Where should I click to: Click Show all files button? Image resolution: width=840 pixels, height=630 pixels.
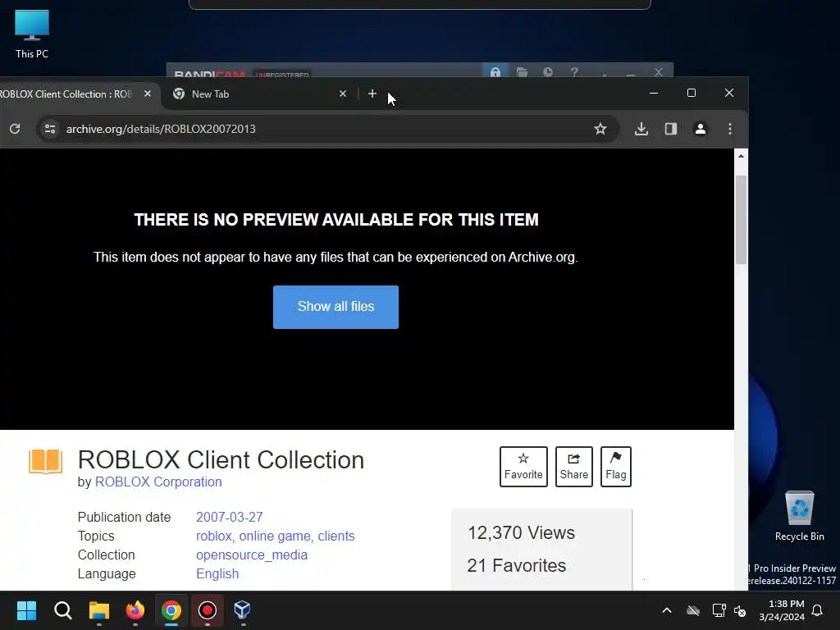tap(336, 307)
